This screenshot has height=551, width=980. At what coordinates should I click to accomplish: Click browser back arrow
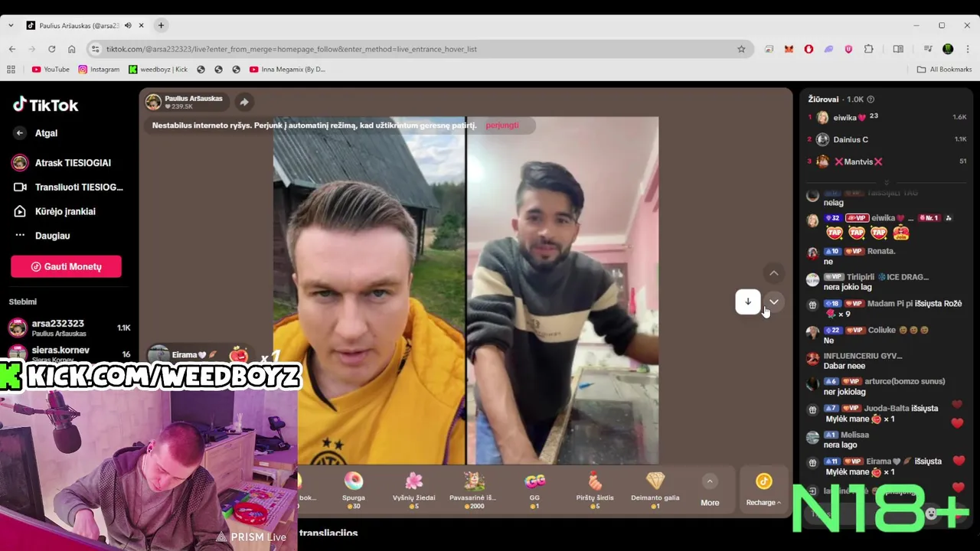pyautogui.click(x=11, y=49)
